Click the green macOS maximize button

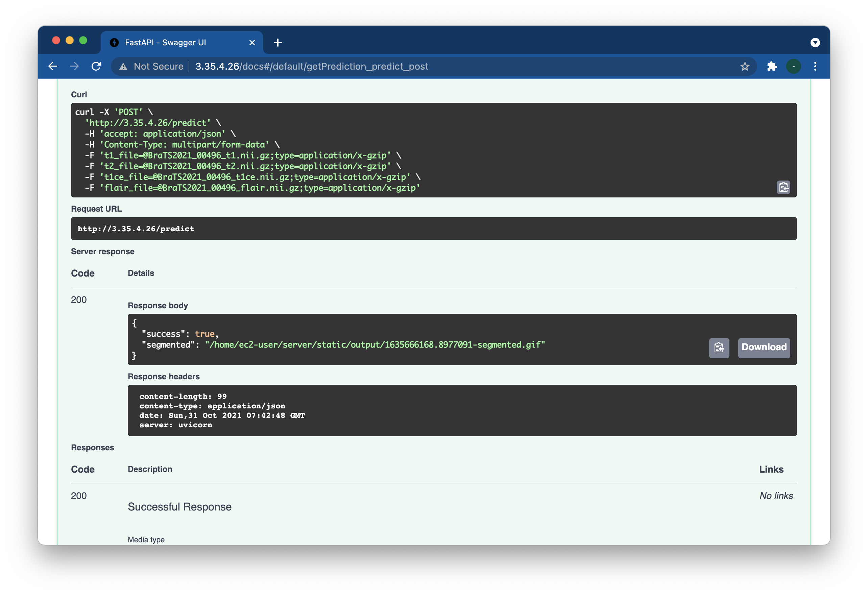[83, 40]
